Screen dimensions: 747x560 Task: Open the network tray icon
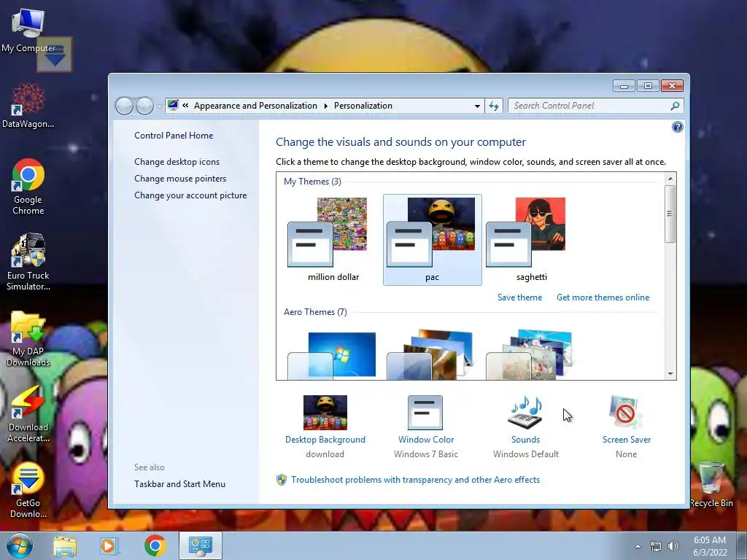click(x=656, y=546)
